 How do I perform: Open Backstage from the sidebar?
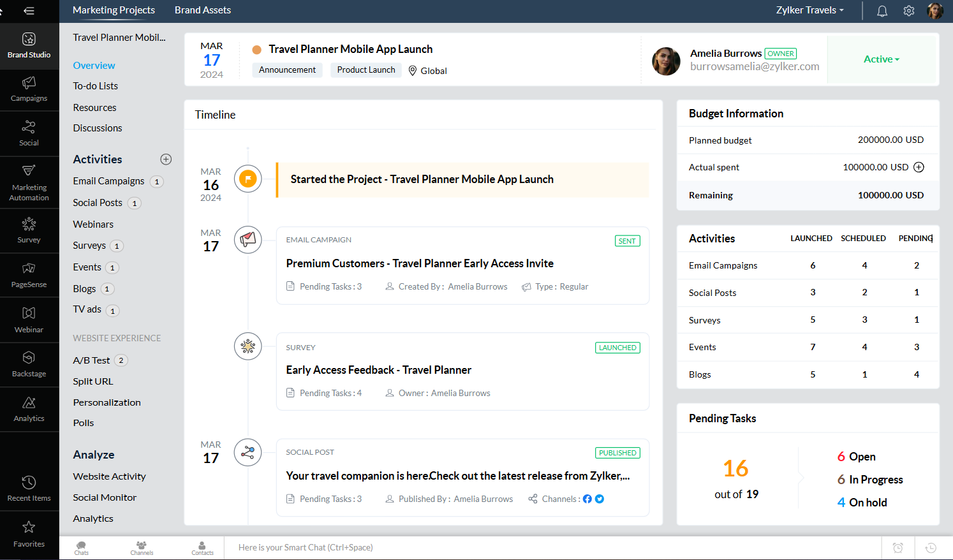(x=29, y=364)
